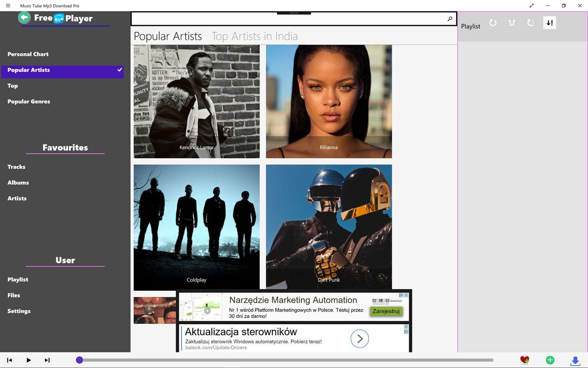Skip to the next track
This screenshot has height=368, width=588.
point(47,360)
